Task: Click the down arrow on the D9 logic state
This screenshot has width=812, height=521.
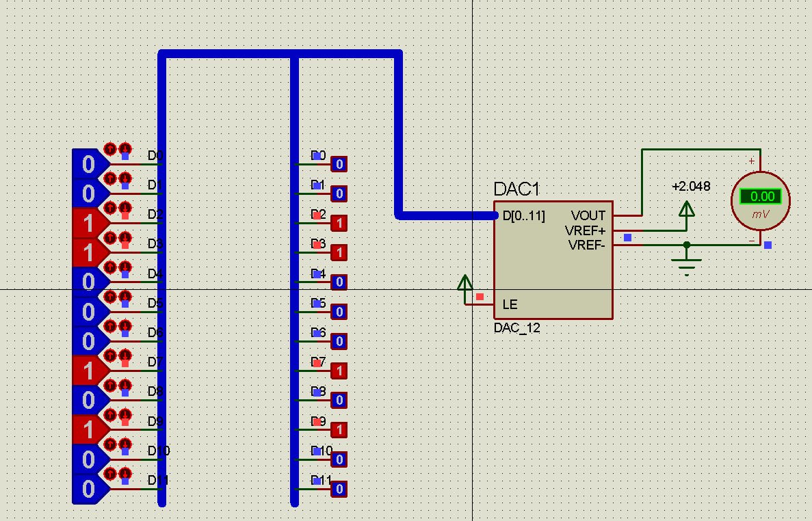Action: 125,414
